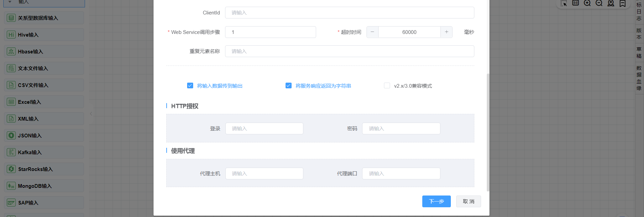Click the 取消 button
This screenshot has width=644, height=217.
click(468, 201)
